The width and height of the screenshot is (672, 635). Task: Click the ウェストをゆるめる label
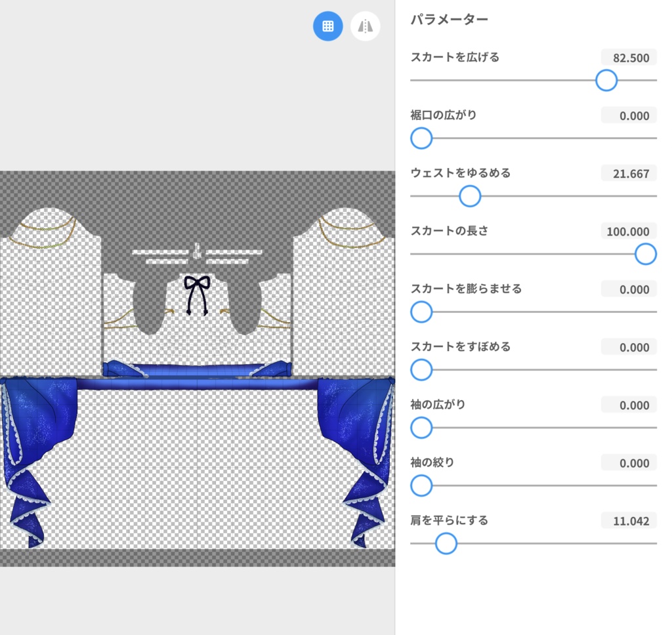tap(461, 173)
